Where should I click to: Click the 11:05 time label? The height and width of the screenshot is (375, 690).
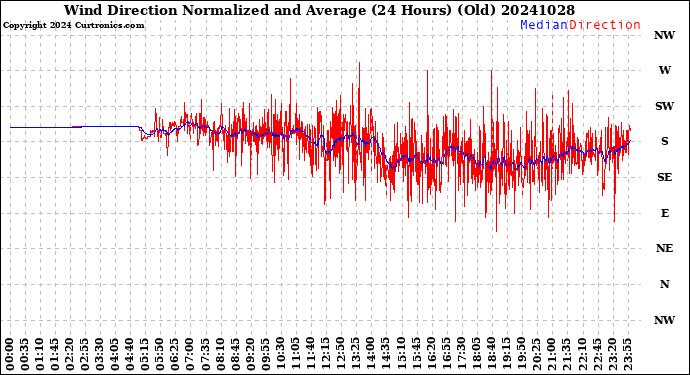coord(296,355)
